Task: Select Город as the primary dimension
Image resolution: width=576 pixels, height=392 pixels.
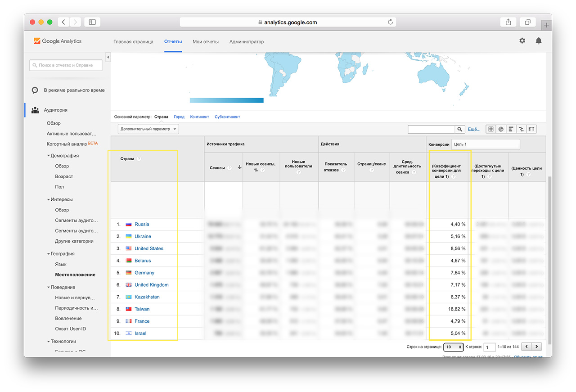Action: 179,117
